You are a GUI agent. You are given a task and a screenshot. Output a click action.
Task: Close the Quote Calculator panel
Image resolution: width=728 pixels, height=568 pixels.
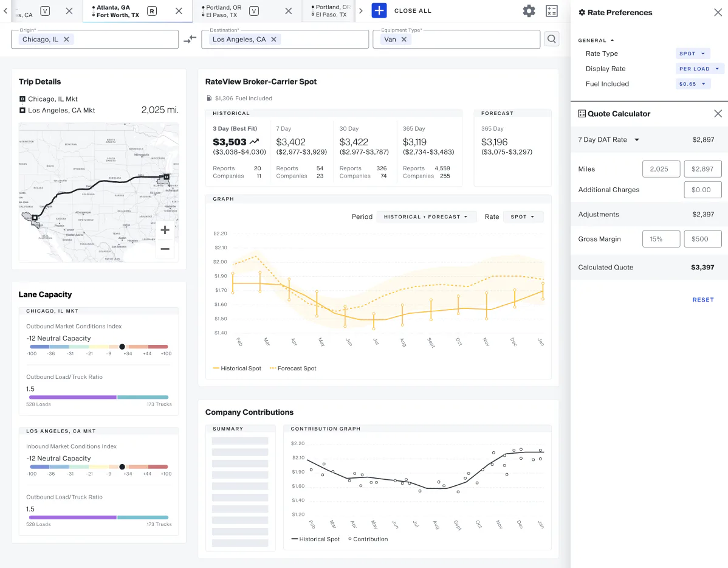coord(718,113)
